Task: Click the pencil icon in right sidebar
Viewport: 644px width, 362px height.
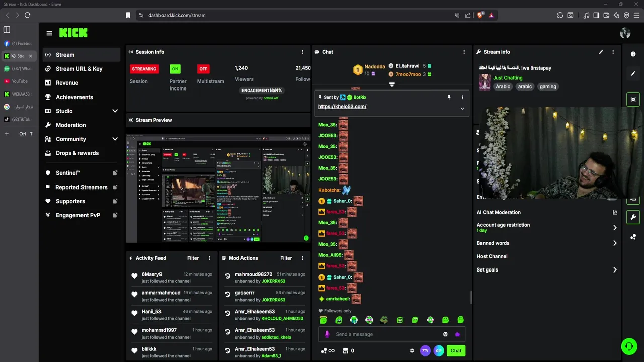Action: click(x=633, y=73)
